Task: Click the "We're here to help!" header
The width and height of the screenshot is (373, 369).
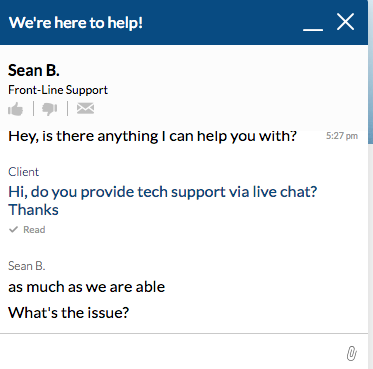Action: point(76,23)
